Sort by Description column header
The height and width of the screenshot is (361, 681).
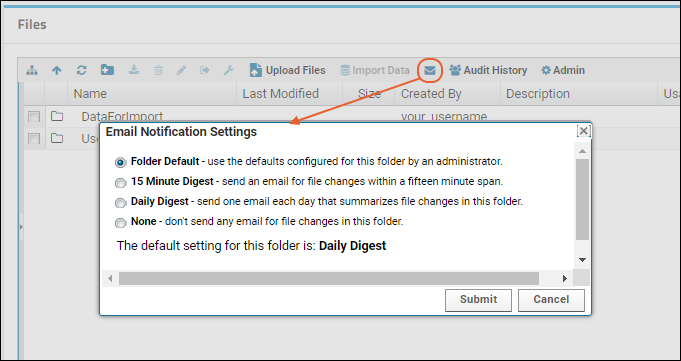(580, 94)
